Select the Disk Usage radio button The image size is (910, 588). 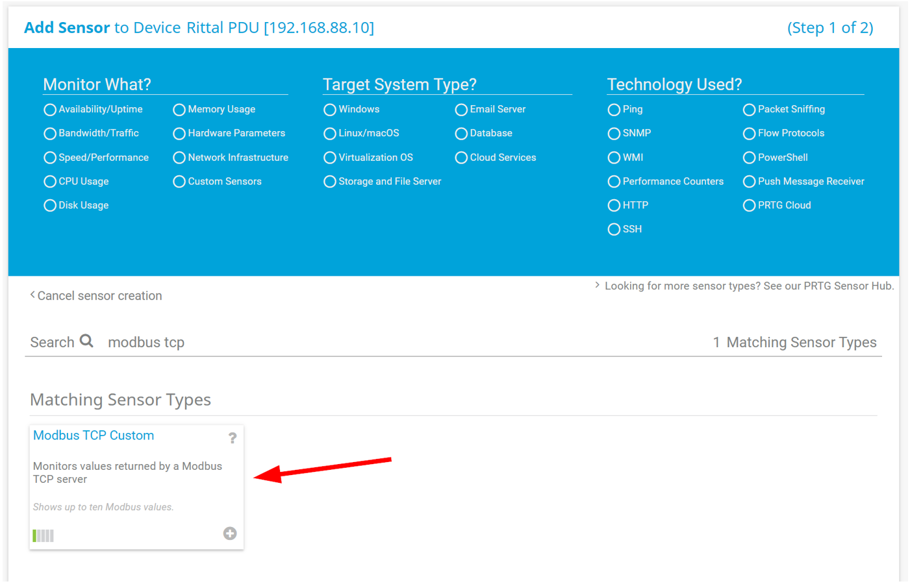tap(50, 206)
